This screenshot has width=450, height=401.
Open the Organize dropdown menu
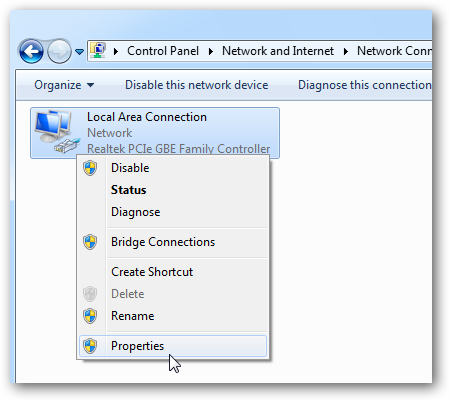tap(64, 85)
